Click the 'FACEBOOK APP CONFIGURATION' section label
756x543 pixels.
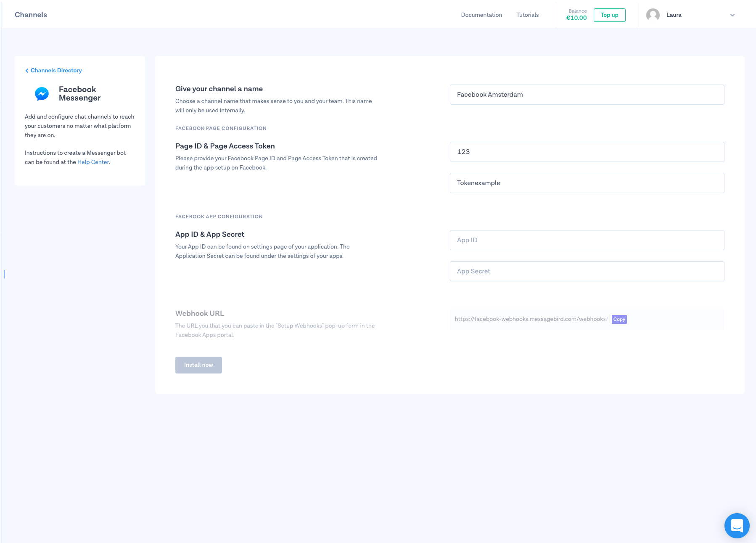coord(219,217)
